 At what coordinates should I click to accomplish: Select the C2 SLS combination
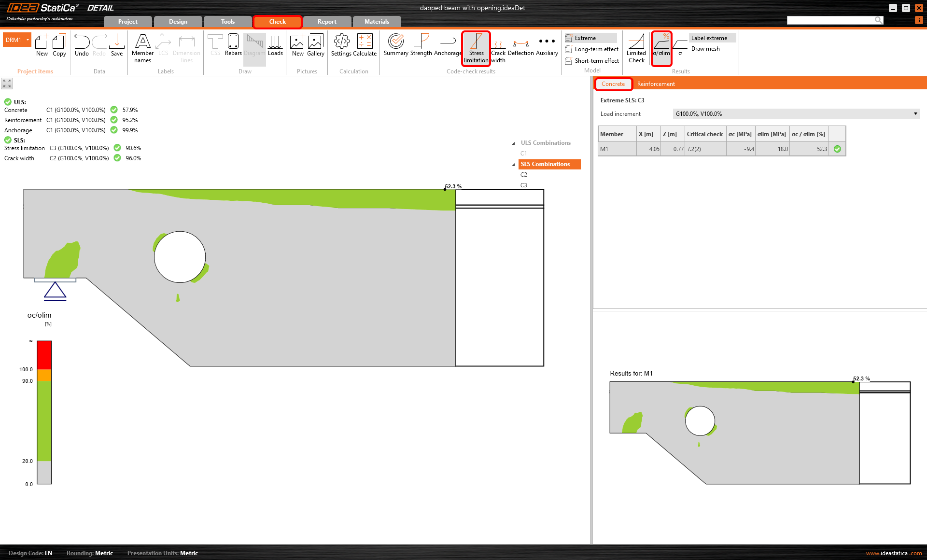[x=524, y=175]
